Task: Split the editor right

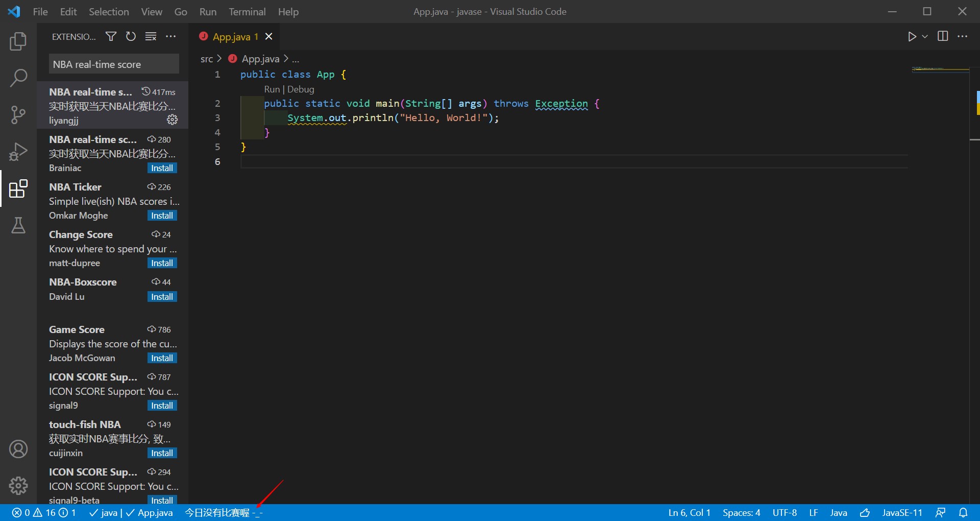Action: click(x=943, y=36)
